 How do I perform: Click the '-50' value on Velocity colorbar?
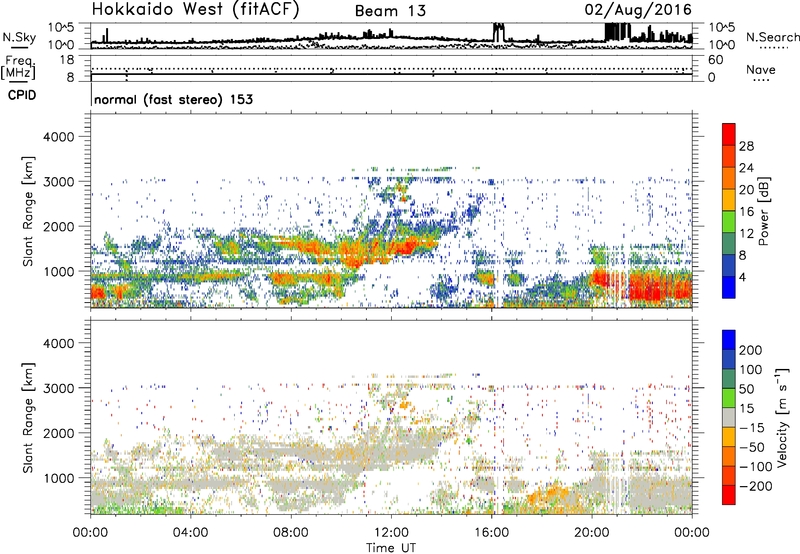point(753,448)
